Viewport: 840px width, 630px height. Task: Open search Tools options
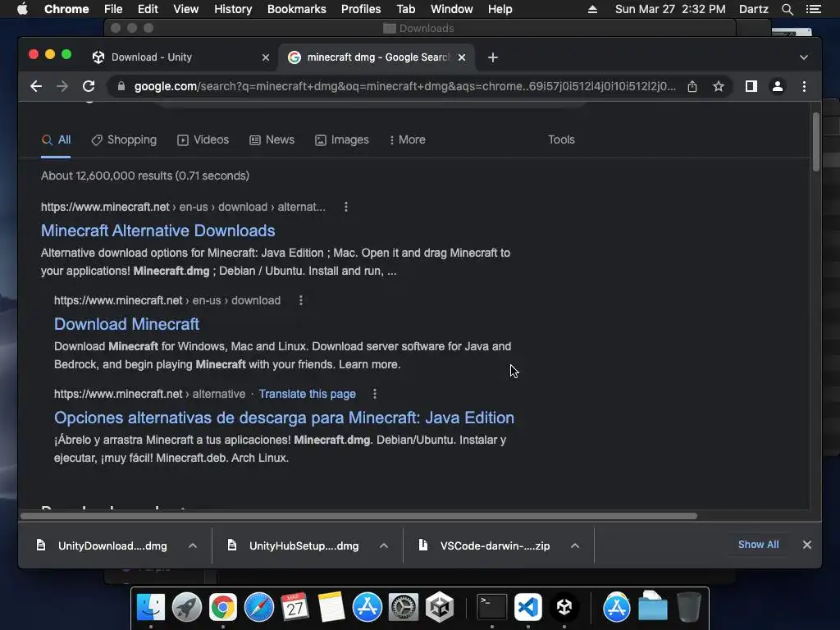[561, 139]
